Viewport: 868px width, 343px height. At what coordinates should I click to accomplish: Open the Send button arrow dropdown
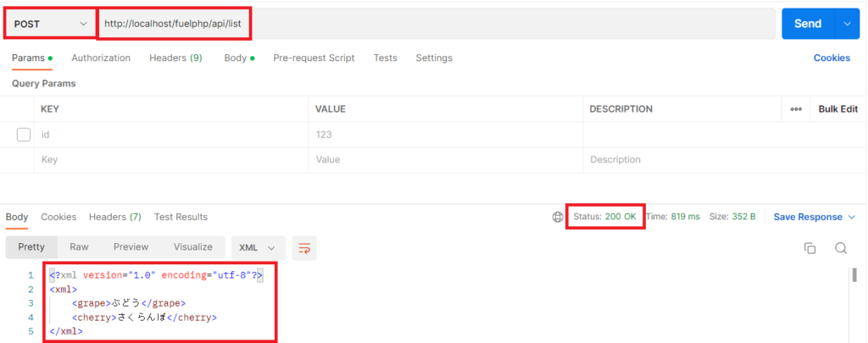[847, 24]
